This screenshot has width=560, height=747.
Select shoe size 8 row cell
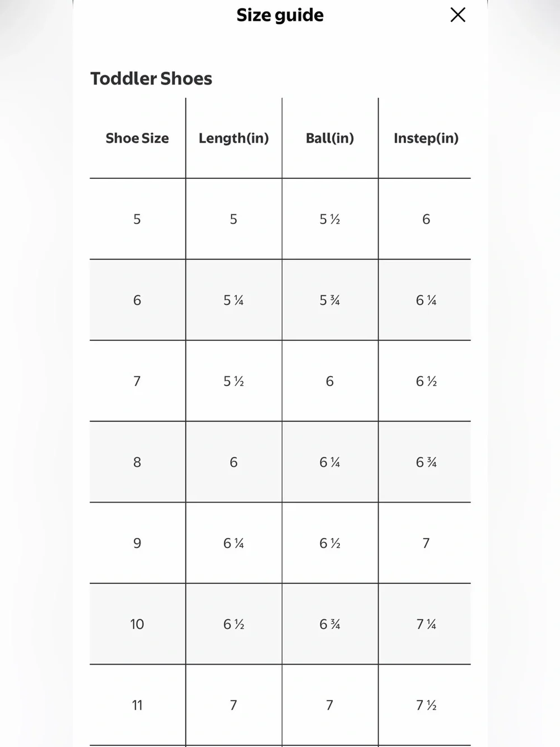pos(137,462)
